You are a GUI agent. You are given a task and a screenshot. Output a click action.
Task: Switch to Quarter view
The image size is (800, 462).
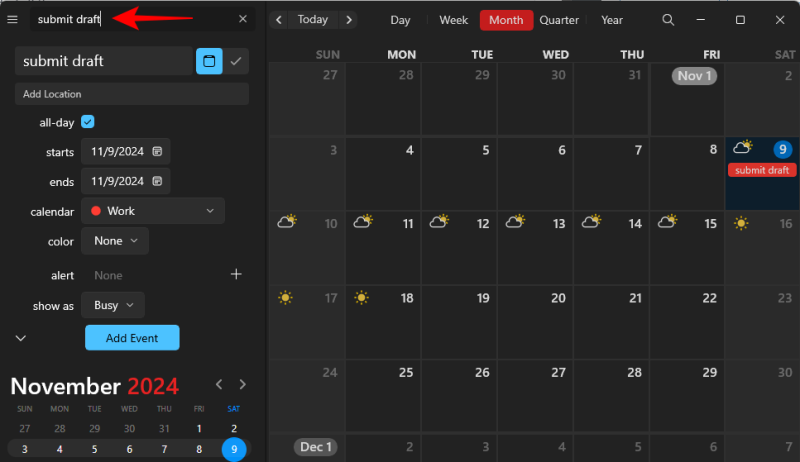(x=559, y=20)
